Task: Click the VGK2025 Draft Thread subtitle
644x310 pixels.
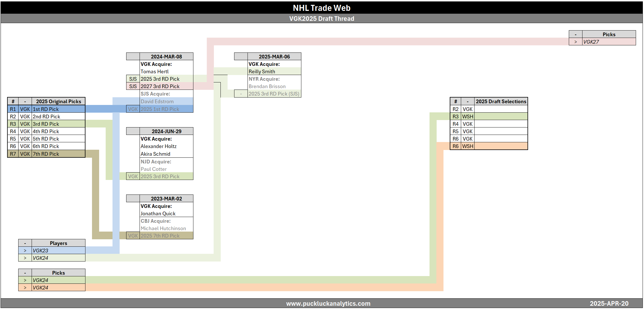Action: tap(322, 19)
